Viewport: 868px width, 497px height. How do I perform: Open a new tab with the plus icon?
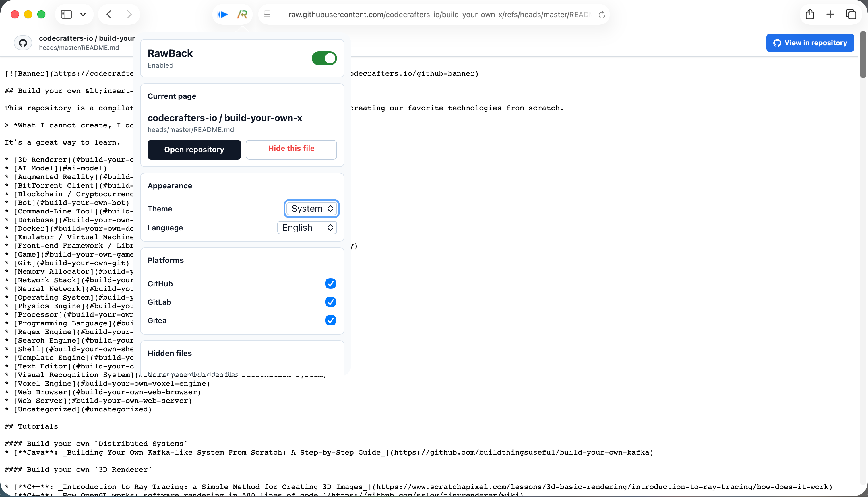point(830,14)
